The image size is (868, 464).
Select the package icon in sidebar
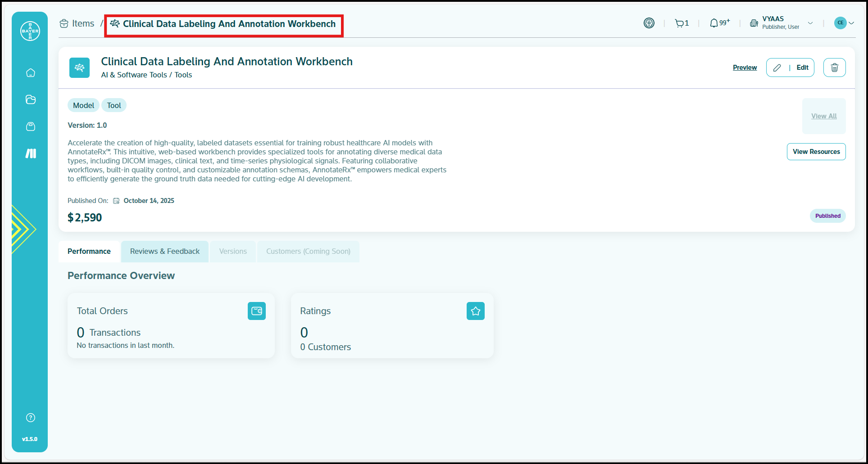[31, 127]
